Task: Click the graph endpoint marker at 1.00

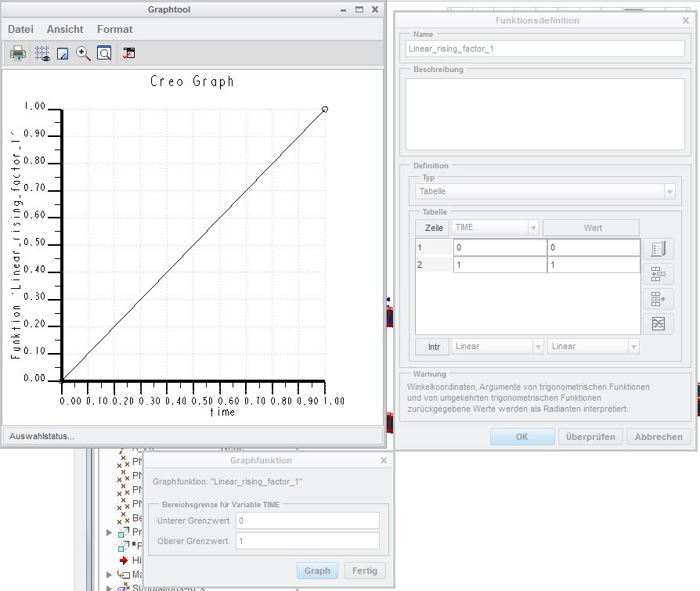Action: click(325, 110)
